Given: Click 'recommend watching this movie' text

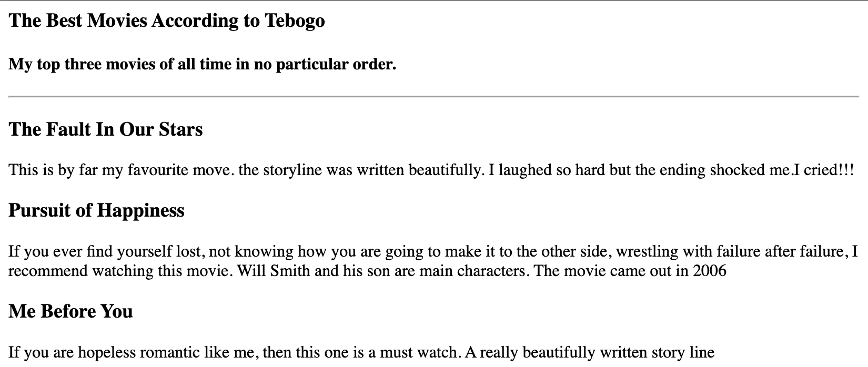Looking at the screenshot, I should 120,271.
